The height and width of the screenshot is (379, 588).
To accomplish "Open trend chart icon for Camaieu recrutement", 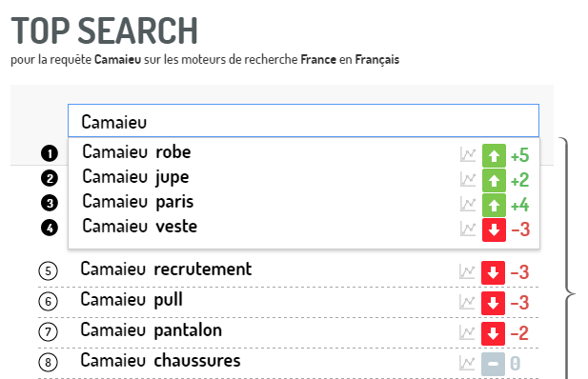I will [467, 271].
